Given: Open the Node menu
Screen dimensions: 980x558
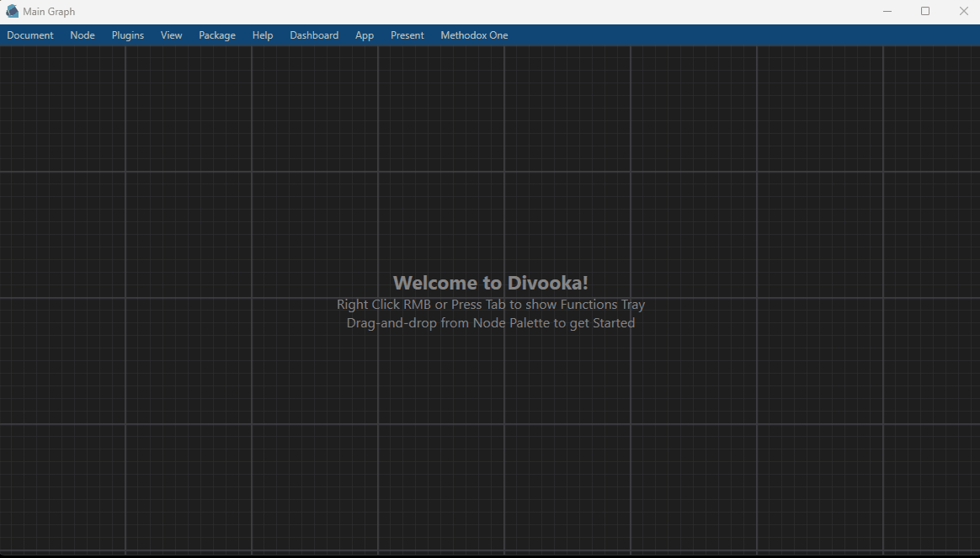Looking at the screenshot, I should 83,35.
